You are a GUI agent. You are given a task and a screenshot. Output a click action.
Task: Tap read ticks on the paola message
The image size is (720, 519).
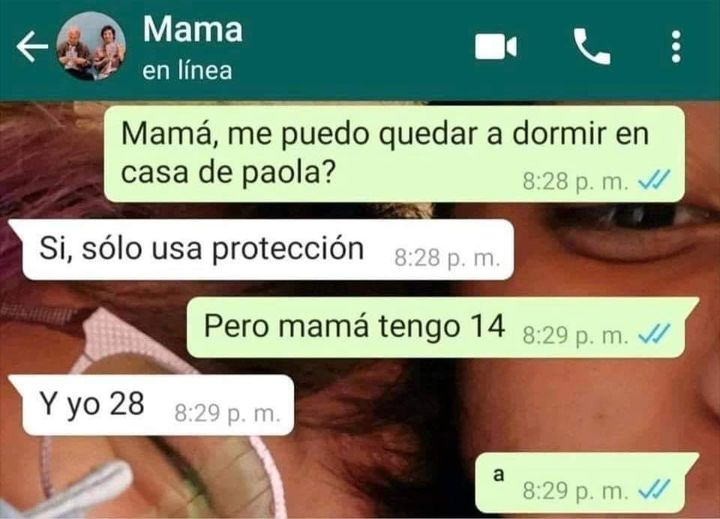(x=654, y=180)
